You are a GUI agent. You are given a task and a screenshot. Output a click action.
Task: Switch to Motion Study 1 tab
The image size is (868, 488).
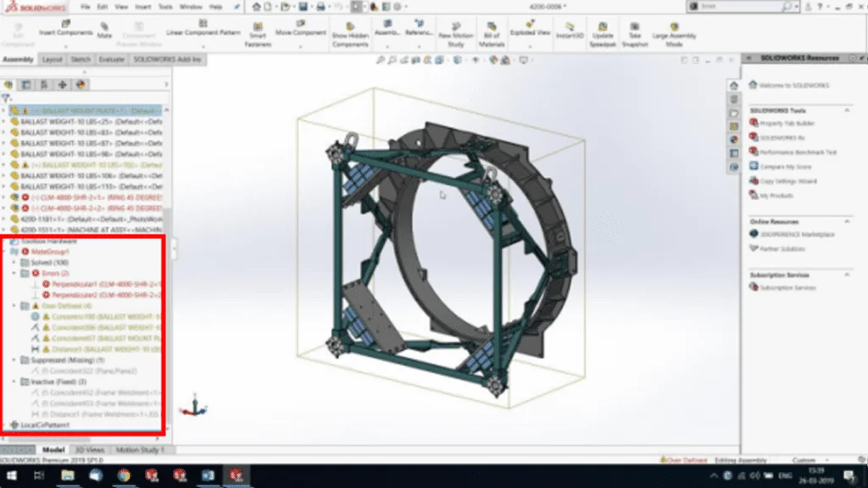(140, 450)
